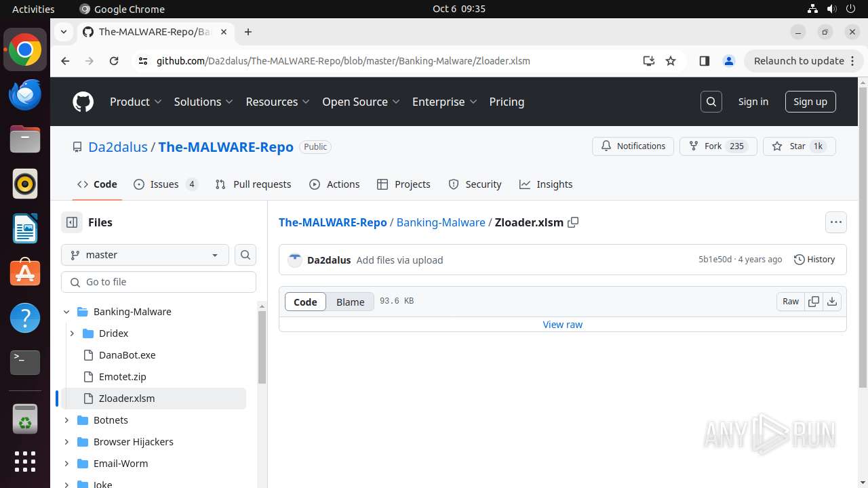Open the Raw file button

click(x=791, y=302)
